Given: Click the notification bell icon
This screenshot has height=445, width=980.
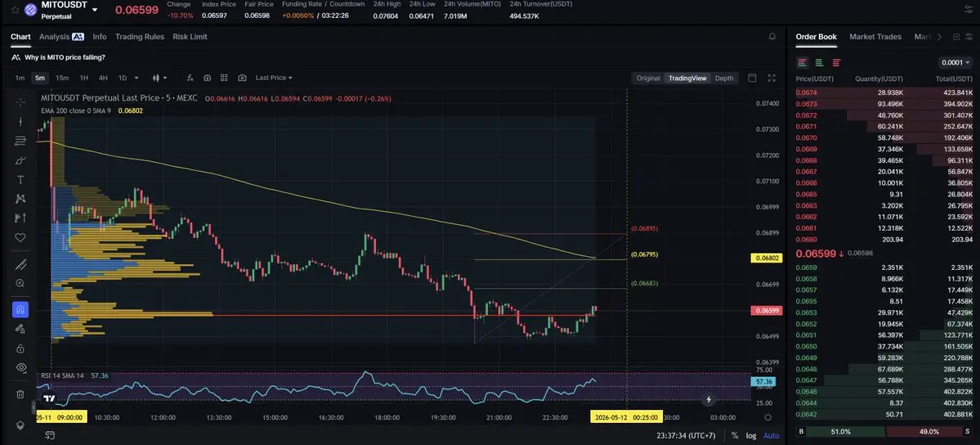Looking at the screenshot, I should (772, 37).
